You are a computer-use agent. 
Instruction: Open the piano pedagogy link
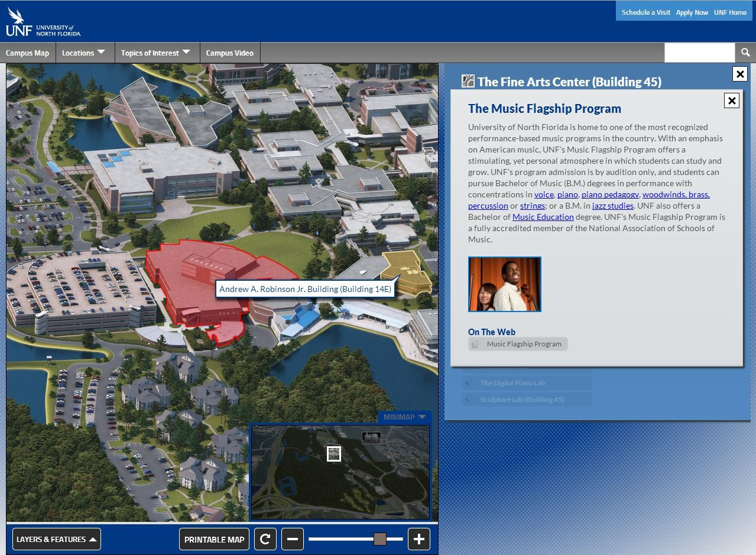point(610,194)
